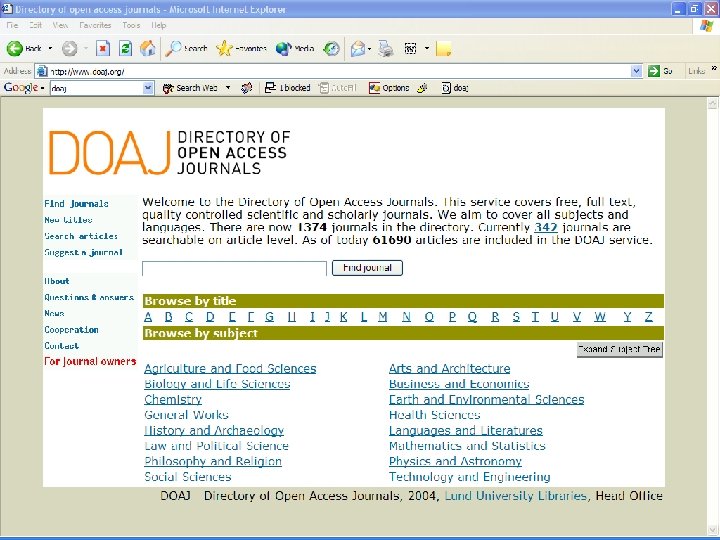Browse titles starting with letter M
This screenshot has height=540, width=720.
coord(383,317)
